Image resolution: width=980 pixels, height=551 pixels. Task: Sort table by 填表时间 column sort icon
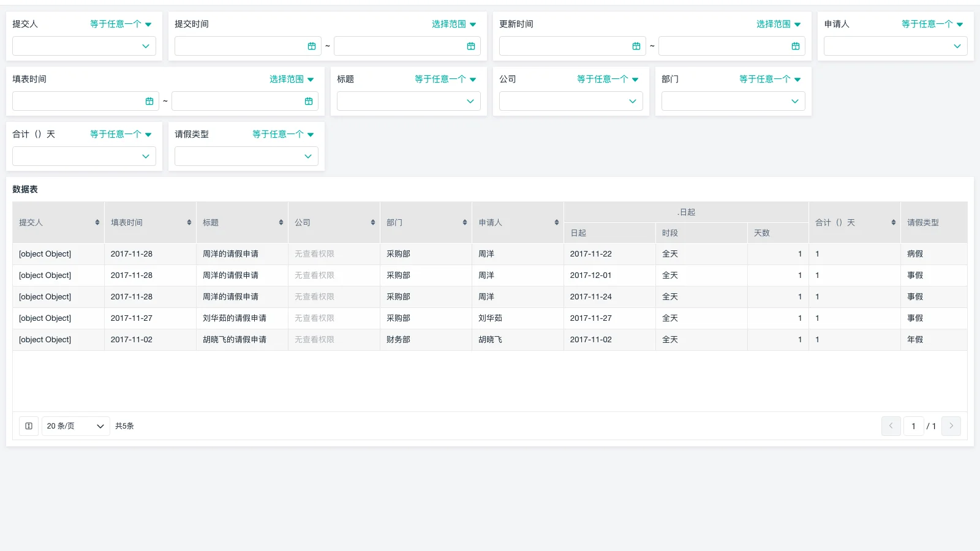click(189, 222)
